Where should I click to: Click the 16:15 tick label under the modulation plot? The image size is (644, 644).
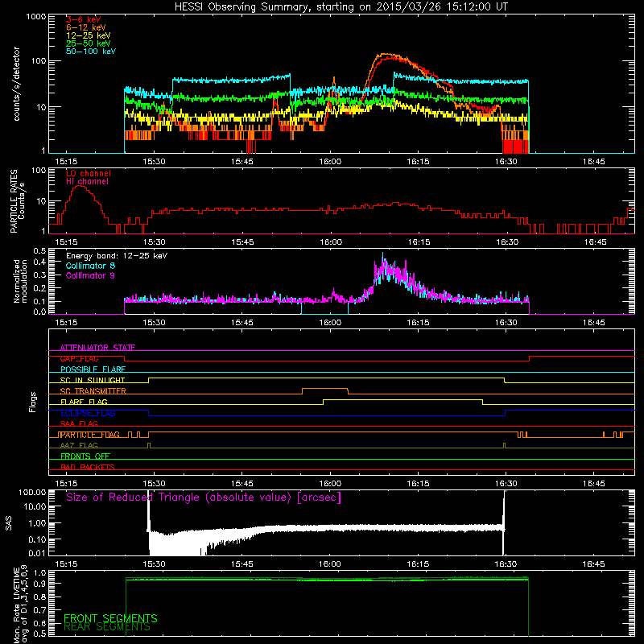[x=418, y=323]
